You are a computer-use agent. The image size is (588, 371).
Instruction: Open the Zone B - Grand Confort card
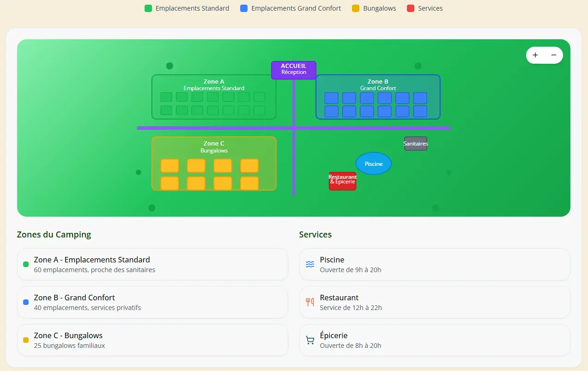coord(152,302)
